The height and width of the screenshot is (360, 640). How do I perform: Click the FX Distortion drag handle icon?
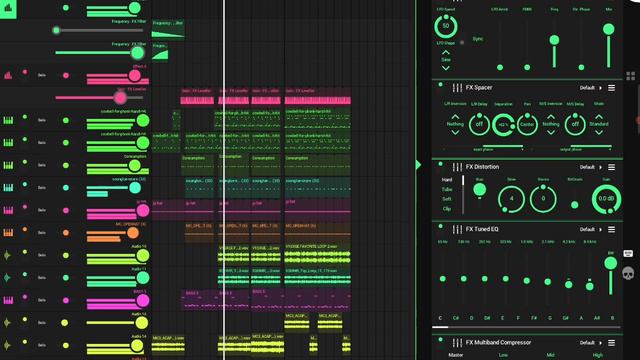pyautogui.click(x=457, y=167)
